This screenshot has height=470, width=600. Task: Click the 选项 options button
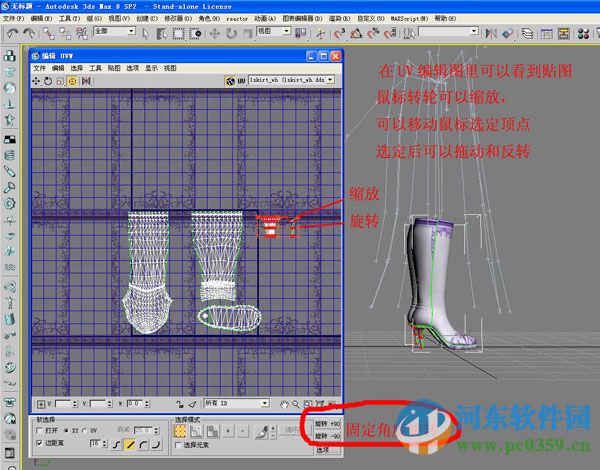coord(328,450)
